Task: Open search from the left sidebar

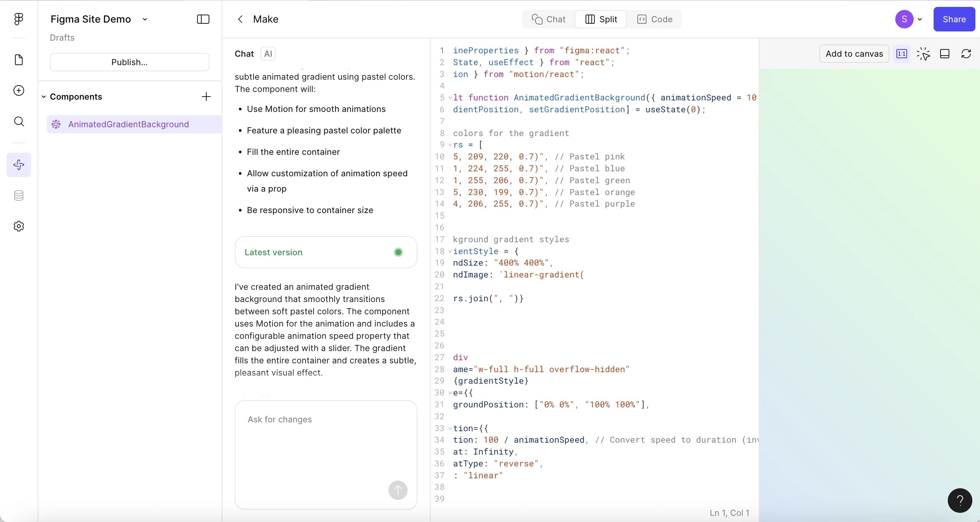Action: click(18, 121)
